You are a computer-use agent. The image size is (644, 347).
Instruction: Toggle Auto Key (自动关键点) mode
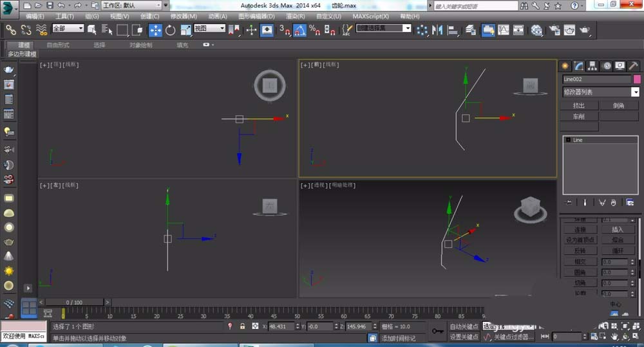[464, 326]
